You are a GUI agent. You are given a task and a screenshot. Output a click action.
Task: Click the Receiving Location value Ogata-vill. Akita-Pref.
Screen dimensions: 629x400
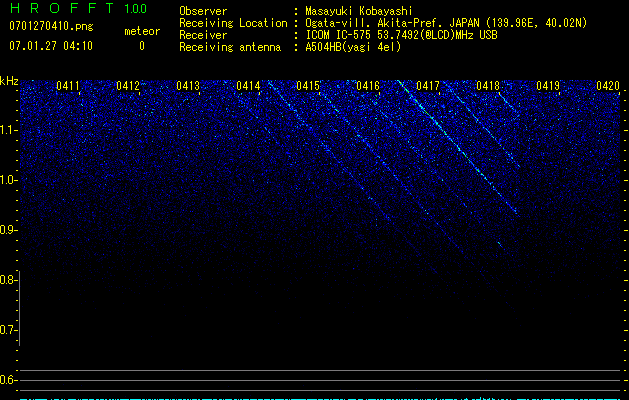click(x=376, y=23)
